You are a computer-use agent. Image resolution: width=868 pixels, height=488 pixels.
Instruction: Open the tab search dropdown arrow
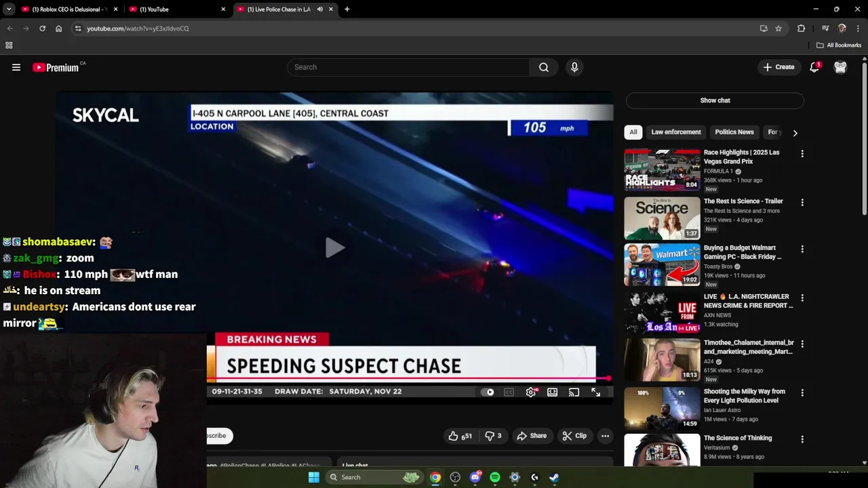9,9
